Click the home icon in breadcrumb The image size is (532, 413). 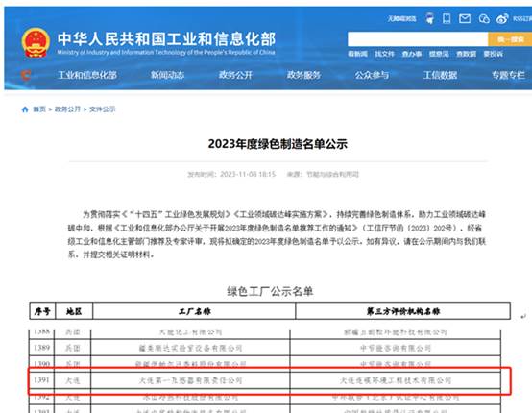[x=25, y=109]
